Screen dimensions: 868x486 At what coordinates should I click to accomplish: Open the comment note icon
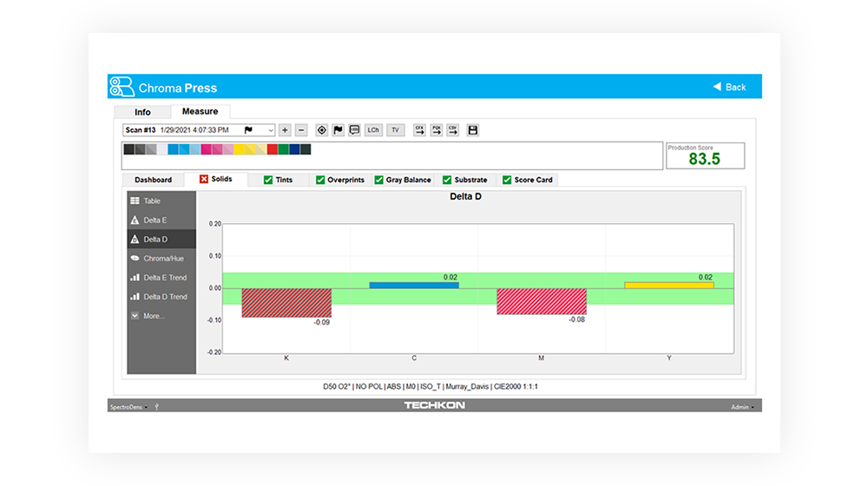pyautogui.click(x=354, y=130)
